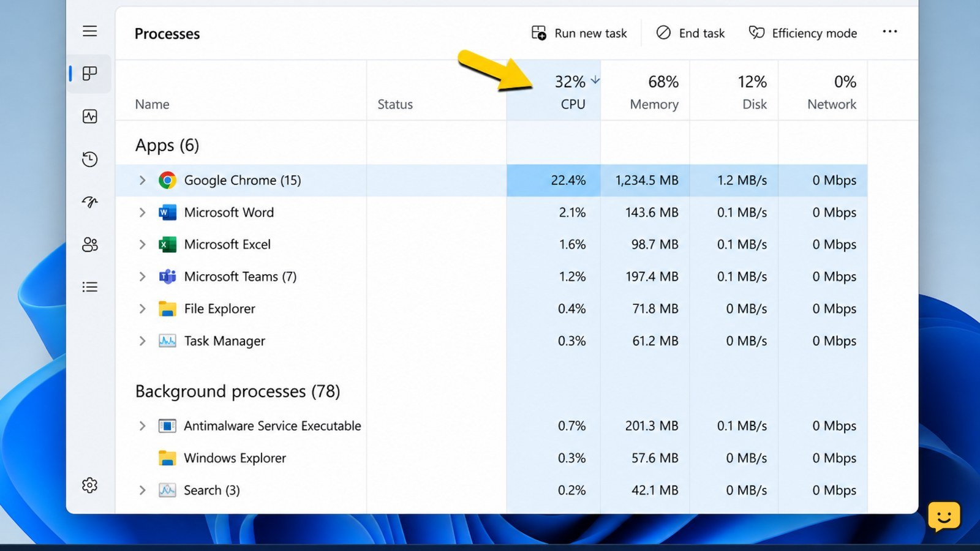The image size is (980, 551).
Task: Click the Apps (6) group heading
Action: click(x=167, y=145)
